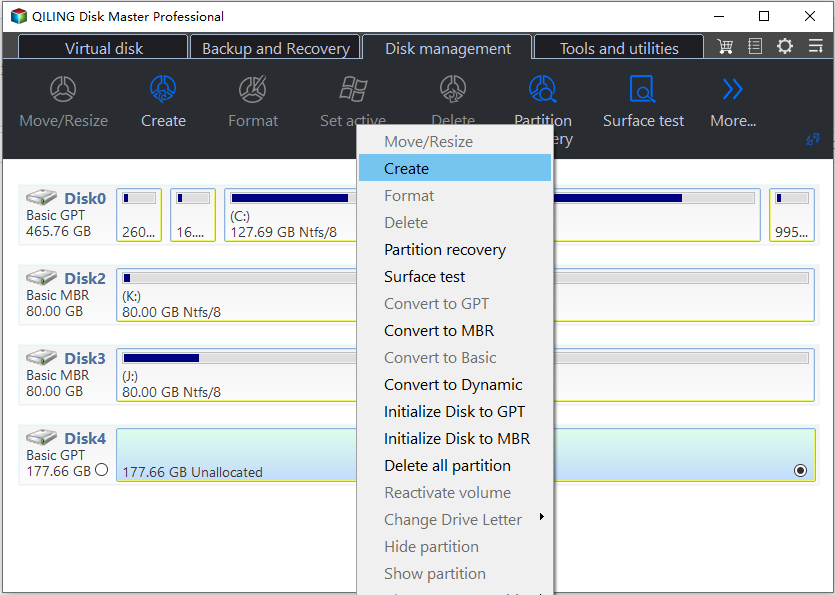The image size is (835, 595).
Task: Click Convert to Basic in the context menu
Action: click(455, 357)
